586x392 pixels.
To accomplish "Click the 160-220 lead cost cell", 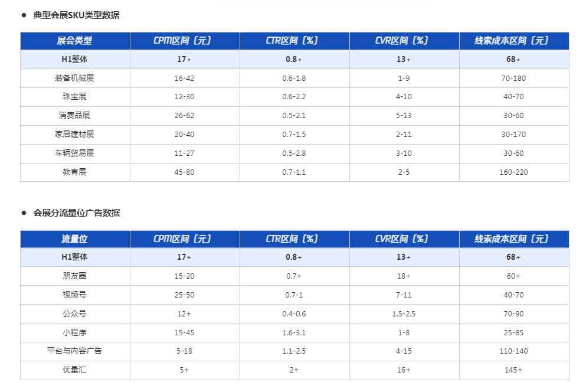I will pyautogui.click(x=513, y=172).
